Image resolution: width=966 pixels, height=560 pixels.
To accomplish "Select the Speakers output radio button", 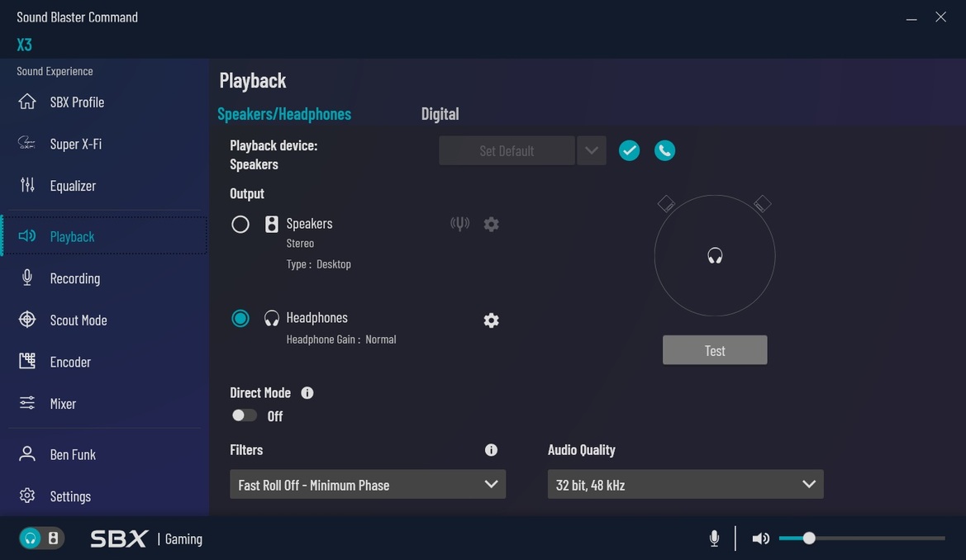I will (x=240, y=224).
